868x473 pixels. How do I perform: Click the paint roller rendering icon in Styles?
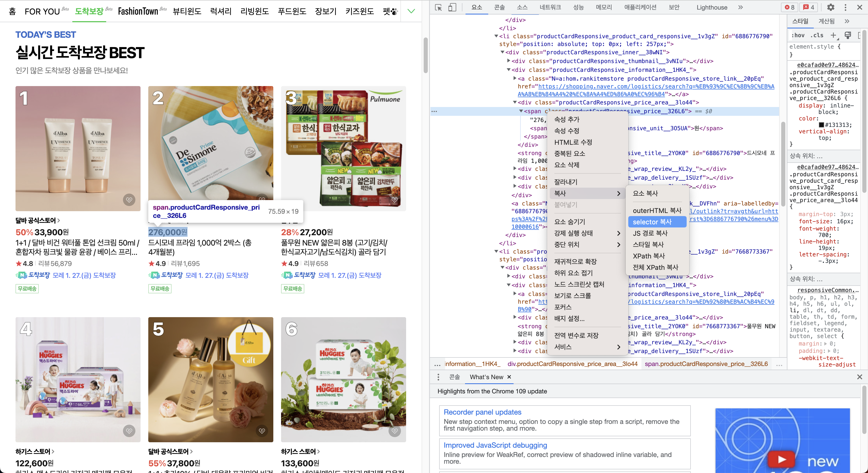[848, 35]
